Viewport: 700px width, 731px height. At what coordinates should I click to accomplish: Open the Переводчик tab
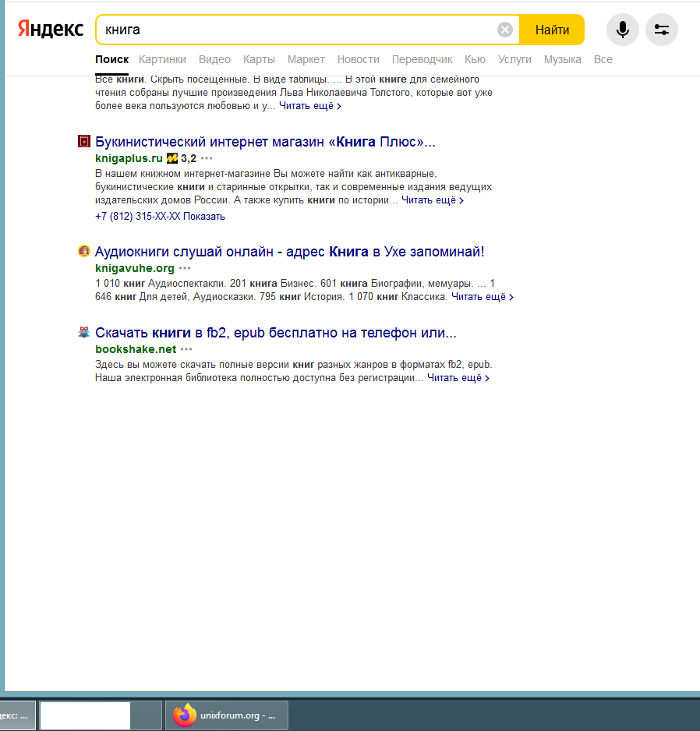click(422, 60)
